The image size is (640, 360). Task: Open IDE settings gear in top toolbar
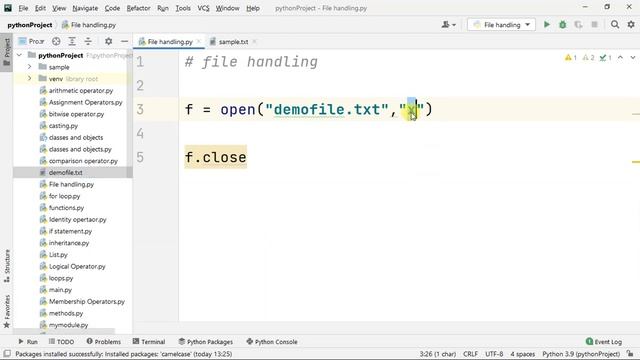pyautogui.click(x=631, y=25)
